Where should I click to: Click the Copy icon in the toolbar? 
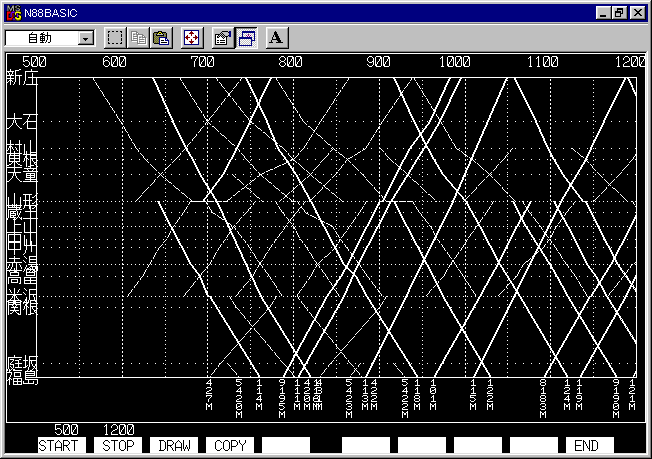(x=138, y=38)
